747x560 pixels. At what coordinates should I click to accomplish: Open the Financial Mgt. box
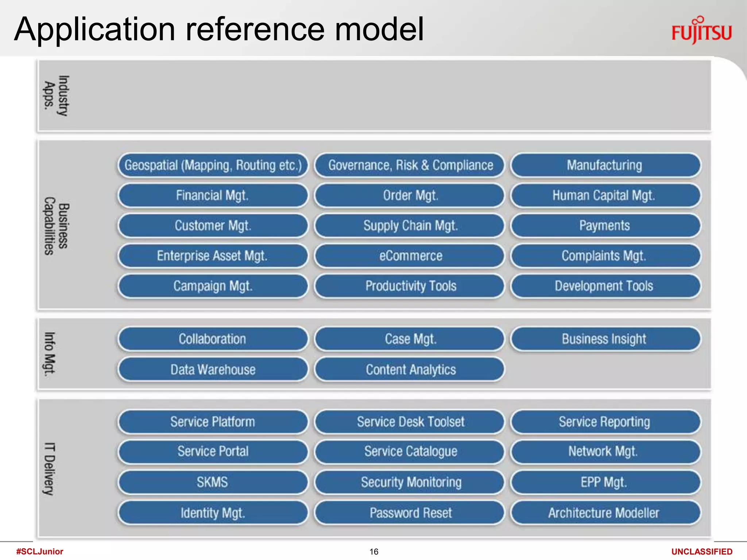(x=213, y=195)
